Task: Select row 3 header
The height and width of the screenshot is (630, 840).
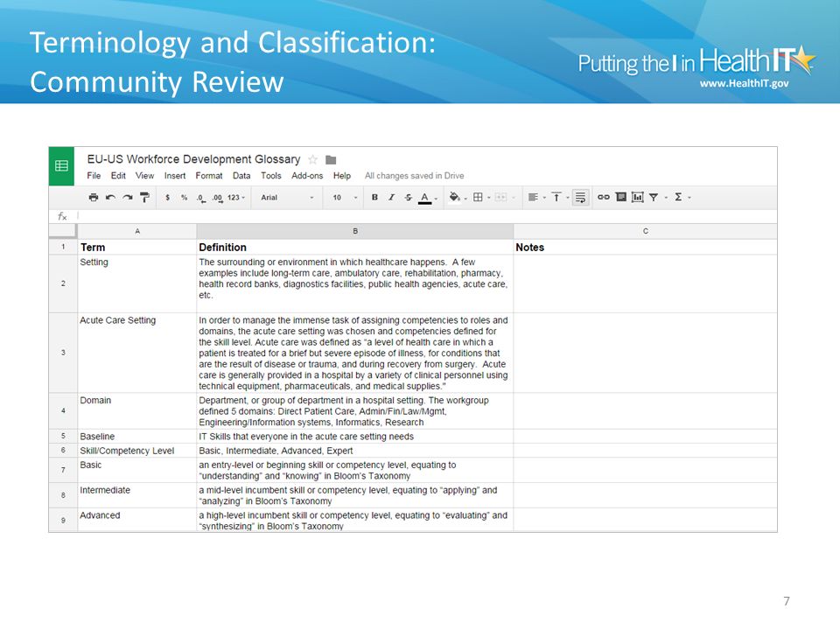Action: click(63, 353)
